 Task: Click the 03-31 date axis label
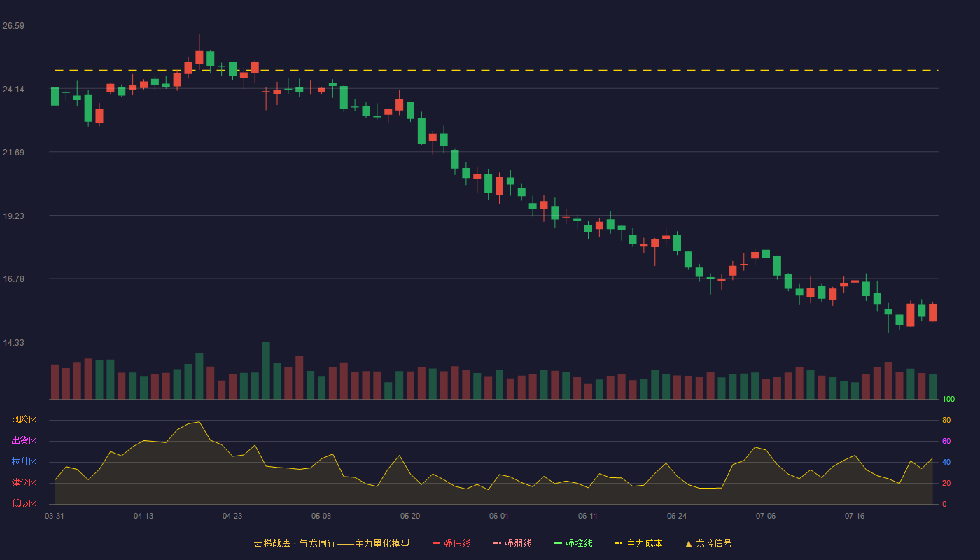tap(55, 516)
